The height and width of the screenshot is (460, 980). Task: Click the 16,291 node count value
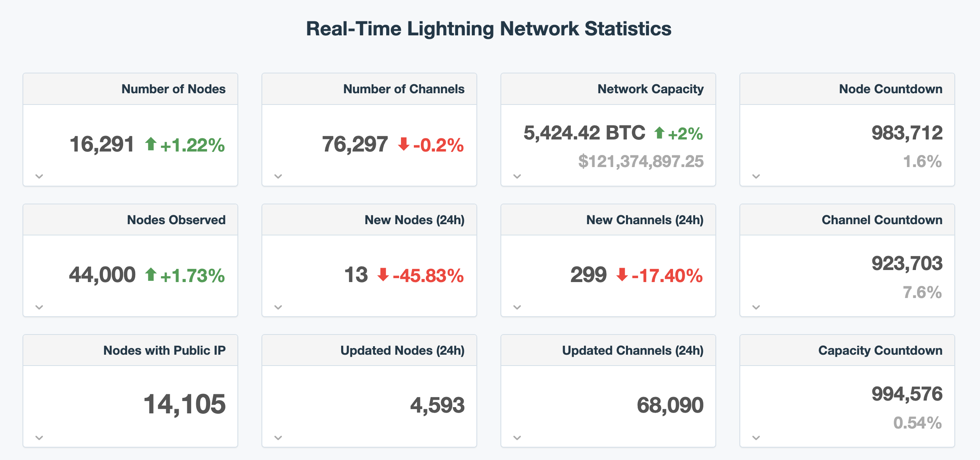click(102, 145)
